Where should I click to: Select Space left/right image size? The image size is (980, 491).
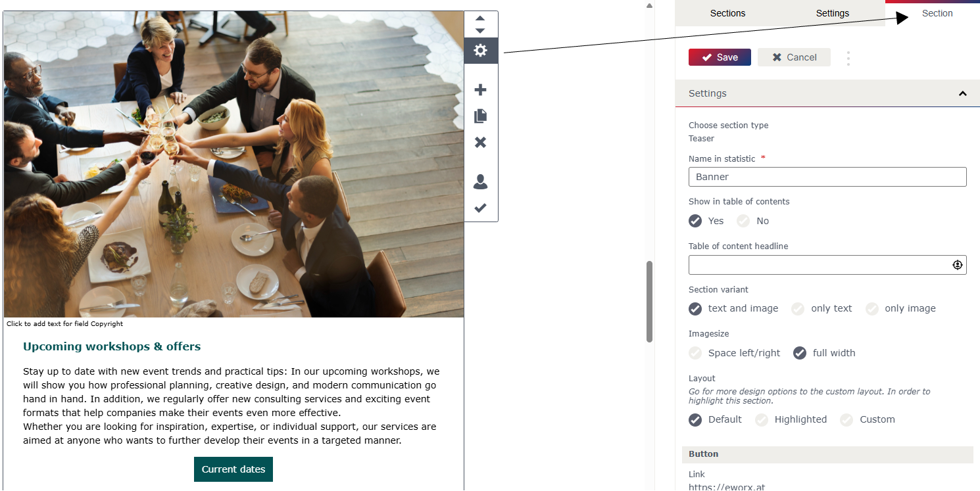coord(735,353)
